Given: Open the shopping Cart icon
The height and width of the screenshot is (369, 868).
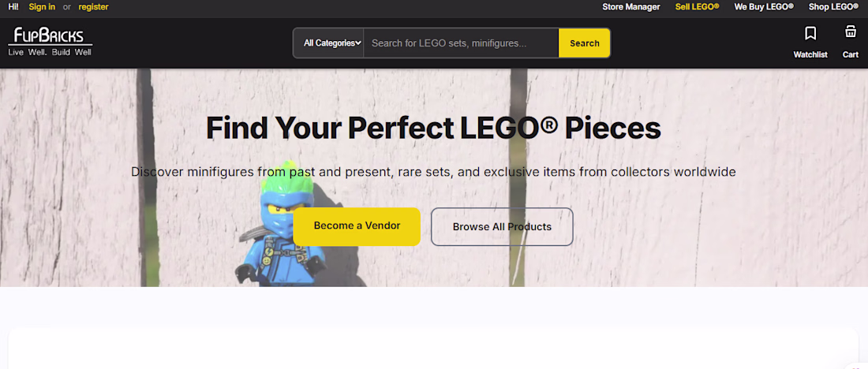Looking at the screenshot, I should (x=851, y=32).
